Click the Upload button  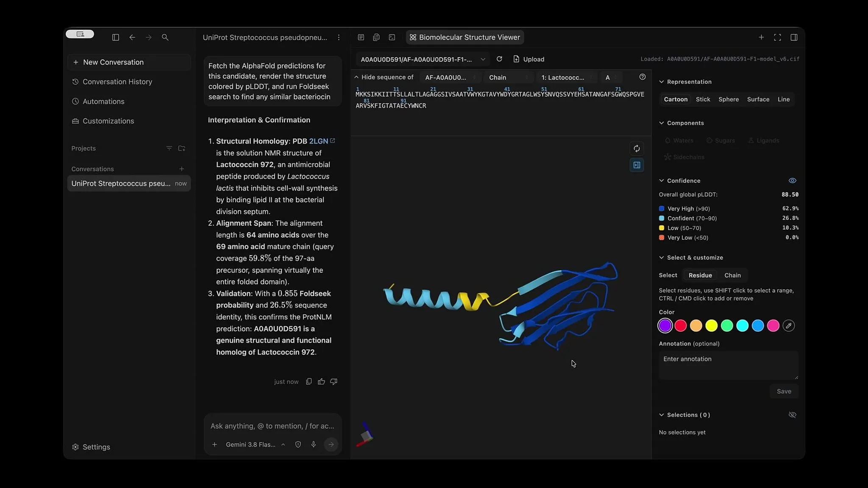[529, 59]
